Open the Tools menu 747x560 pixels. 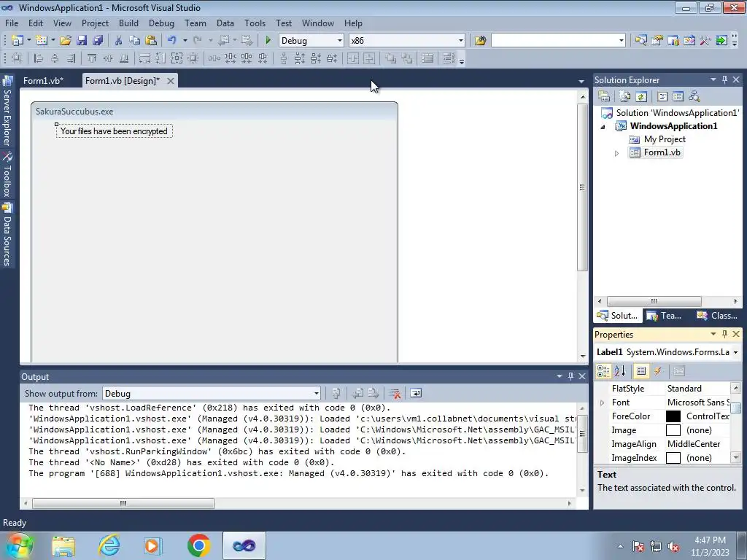tap(255, 23)
